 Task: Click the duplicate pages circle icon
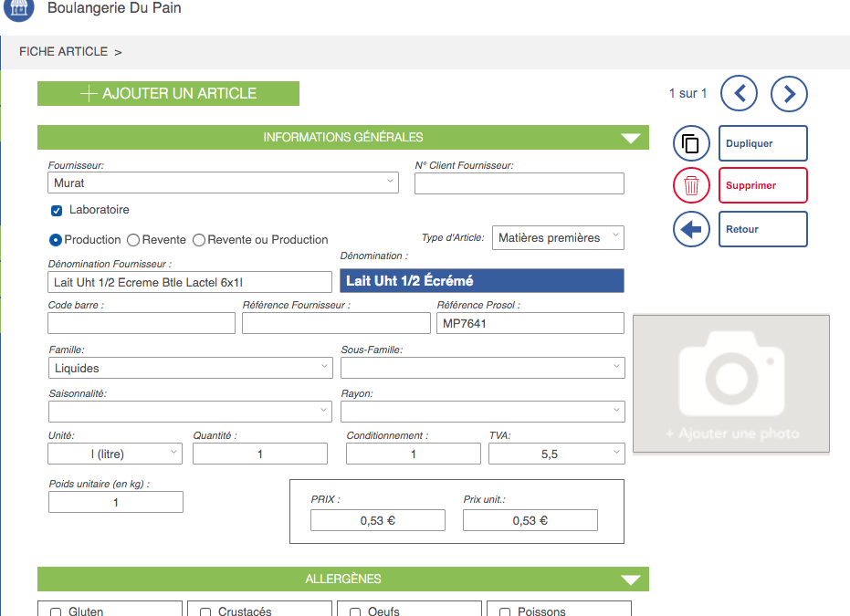[691, 144]
